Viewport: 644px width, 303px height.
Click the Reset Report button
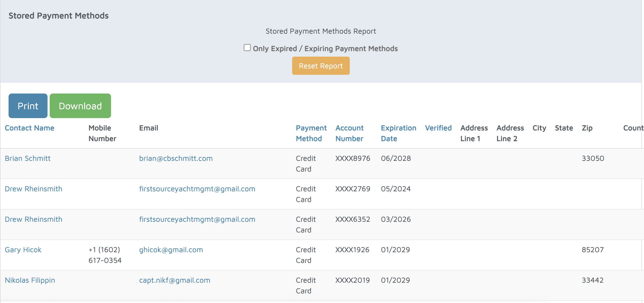click(x=321, y=66)
